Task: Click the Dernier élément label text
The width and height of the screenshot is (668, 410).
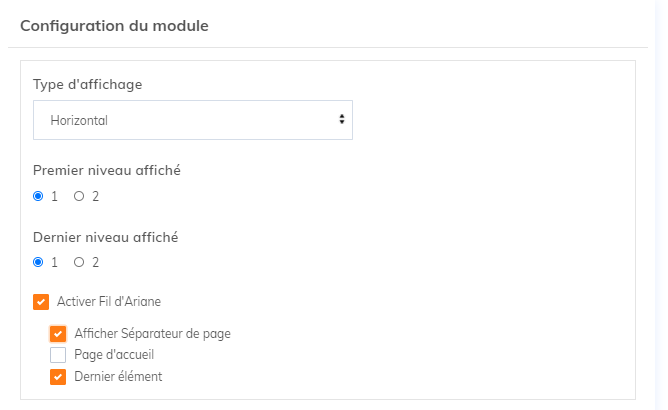Action: click(118, 377)
